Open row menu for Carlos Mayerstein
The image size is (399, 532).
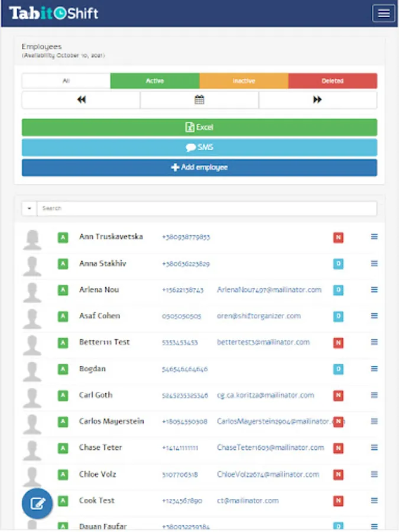pos(374,421)
